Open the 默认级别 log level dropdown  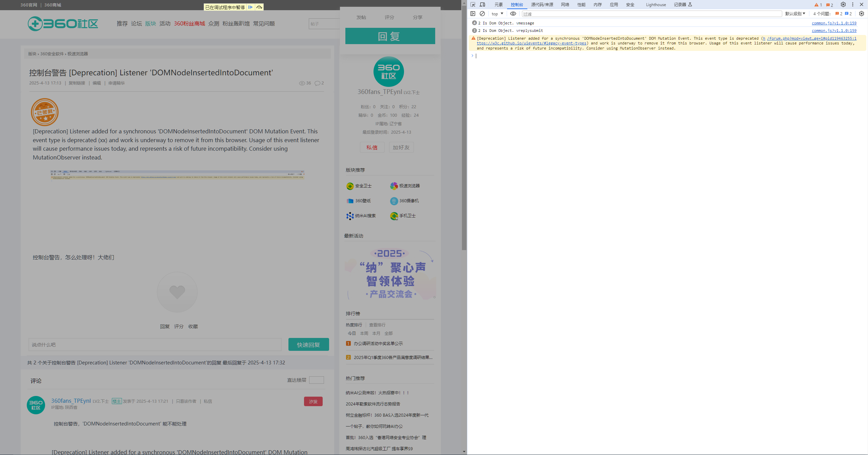(795, 14)
